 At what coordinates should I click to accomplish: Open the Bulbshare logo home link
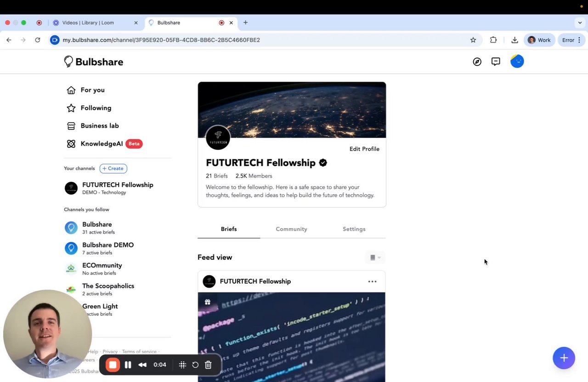(94, 62)
